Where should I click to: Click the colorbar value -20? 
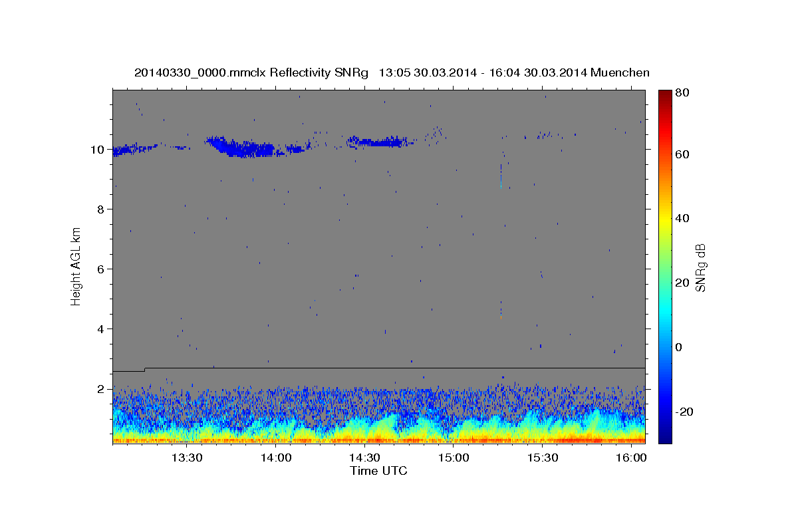[x=686, y=412]
